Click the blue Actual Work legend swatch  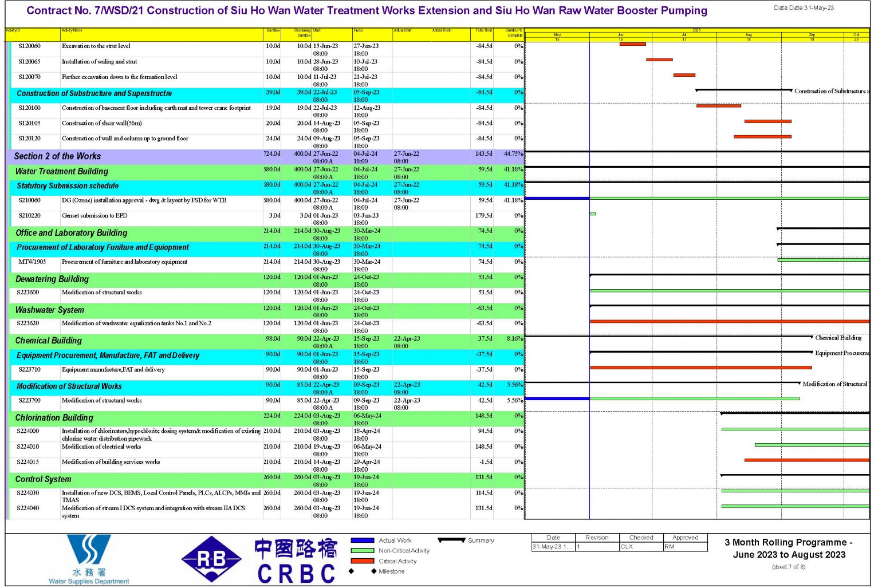coord(362,540)
